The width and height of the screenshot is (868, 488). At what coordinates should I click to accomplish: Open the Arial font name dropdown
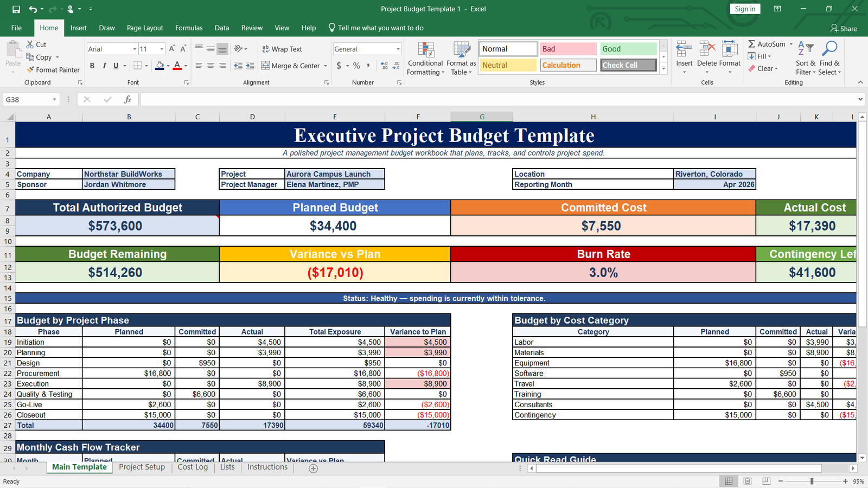click(135, 49)
